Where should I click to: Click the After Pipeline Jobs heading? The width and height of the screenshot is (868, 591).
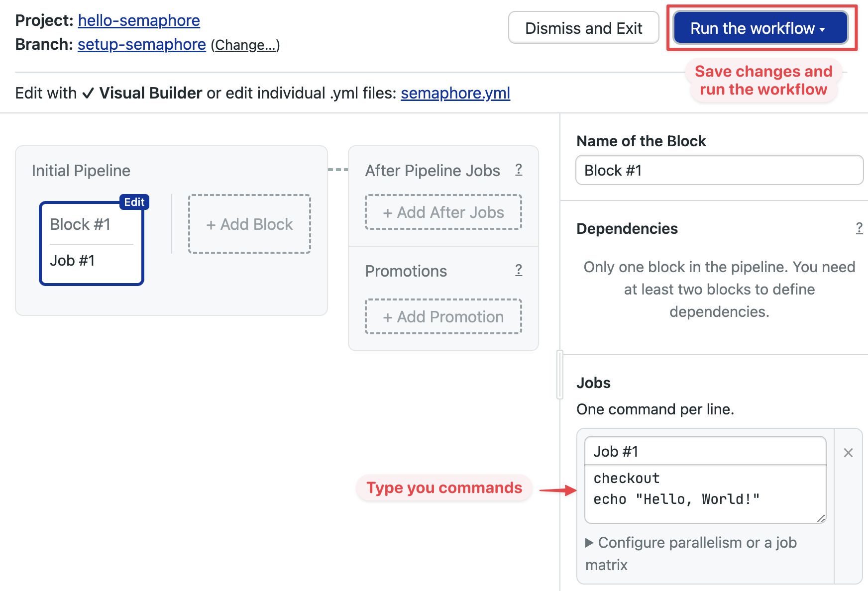pyautogui.click(x=433, y=171)
